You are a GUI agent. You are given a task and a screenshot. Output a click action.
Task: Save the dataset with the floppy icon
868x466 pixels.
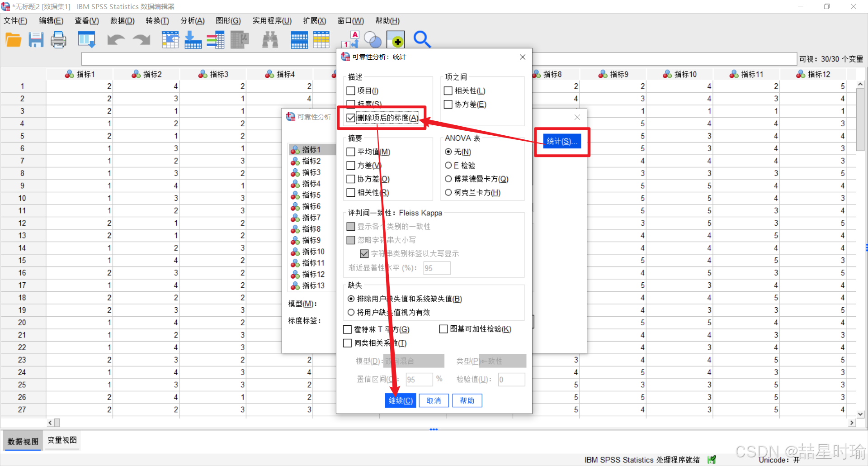click(x=36, y=40)
